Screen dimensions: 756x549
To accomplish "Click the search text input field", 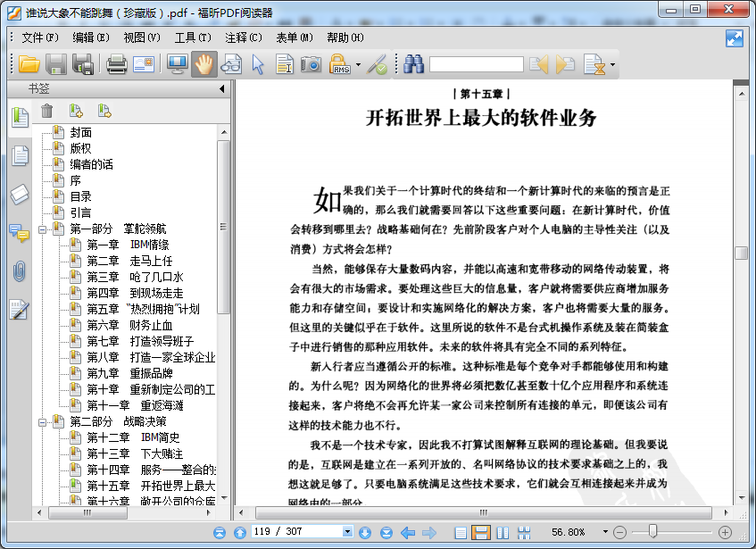I will 477,64.
